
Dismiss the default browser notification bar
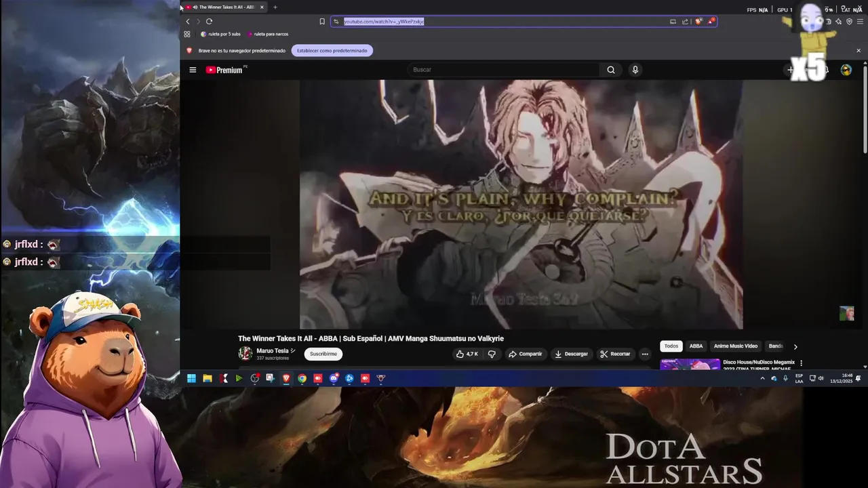click(859, 50)
